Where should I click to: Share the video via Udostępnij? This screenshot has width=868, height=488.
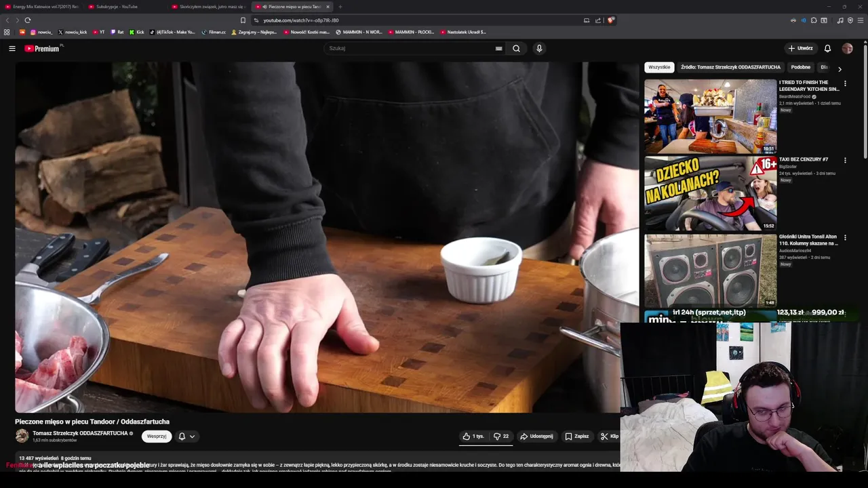tap(536, 436)
